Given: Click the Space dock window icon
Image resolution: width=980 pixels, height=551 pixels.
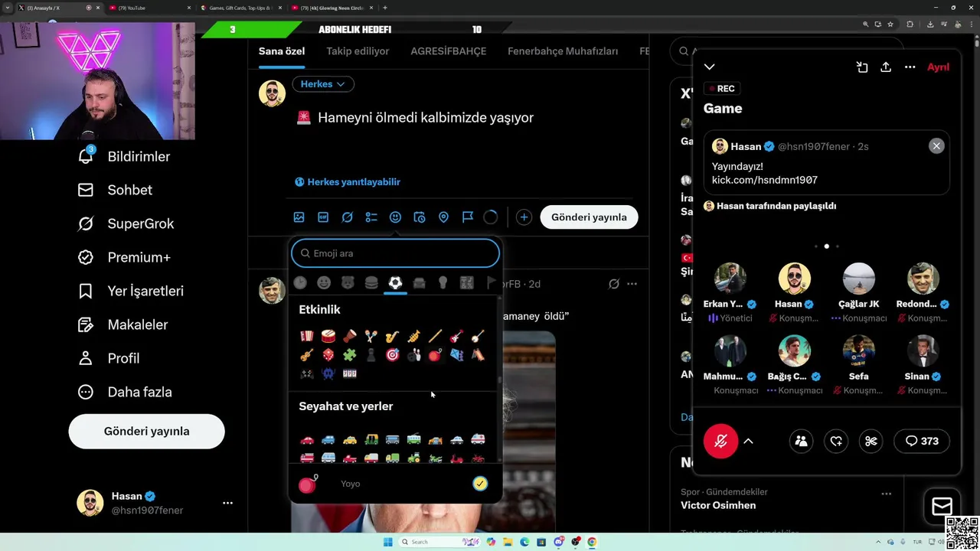Looking at the screenshot, I should 862,67.
